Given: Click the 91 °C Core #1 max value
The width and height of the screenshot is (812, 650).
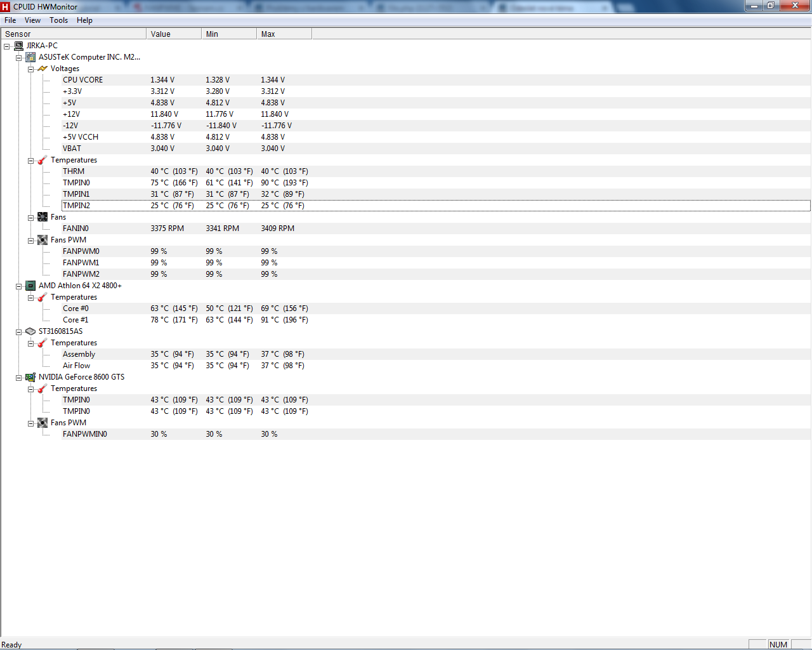Looking at the screenshot, I should (284, 320).
